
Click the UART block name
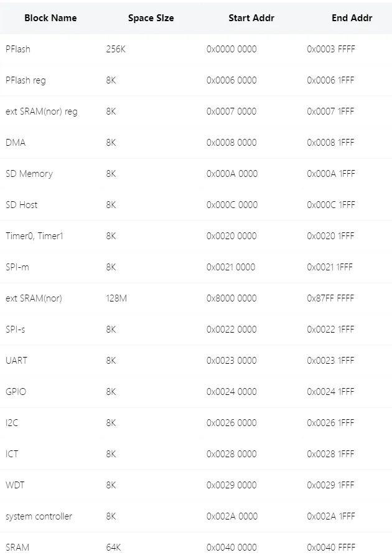click(16, 361)
